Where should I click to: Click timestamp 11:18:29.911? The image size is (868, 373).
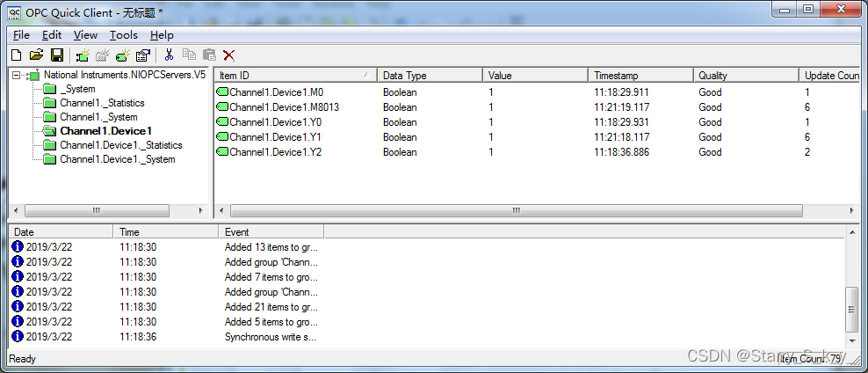pos(622,92)
